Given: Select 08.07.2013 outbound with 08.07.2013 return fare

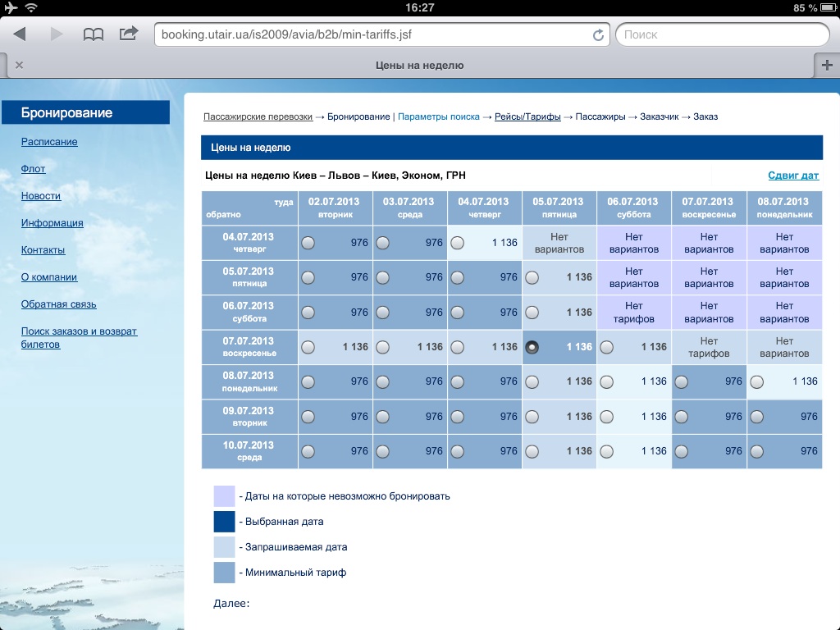Looking at the screenshot, I should click(x=756, y=381).
